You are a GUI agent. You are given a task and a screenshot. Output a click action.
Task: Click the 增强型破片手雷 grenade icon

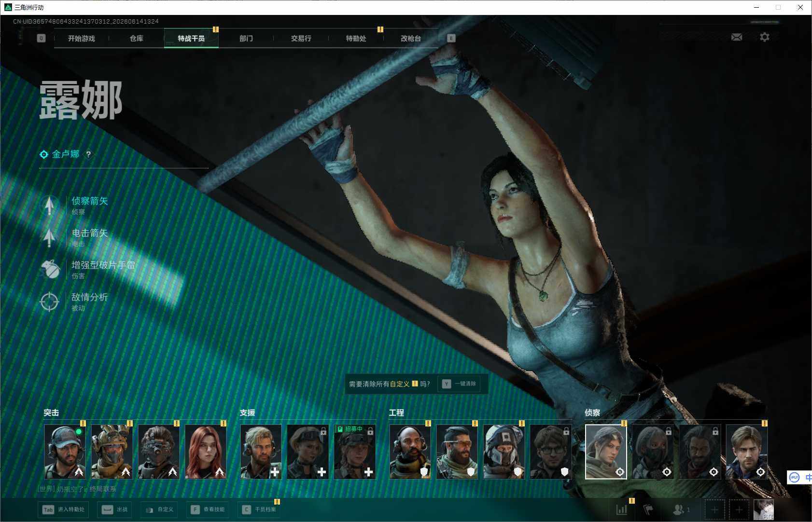pyautogui.click(x=49, y=270)
